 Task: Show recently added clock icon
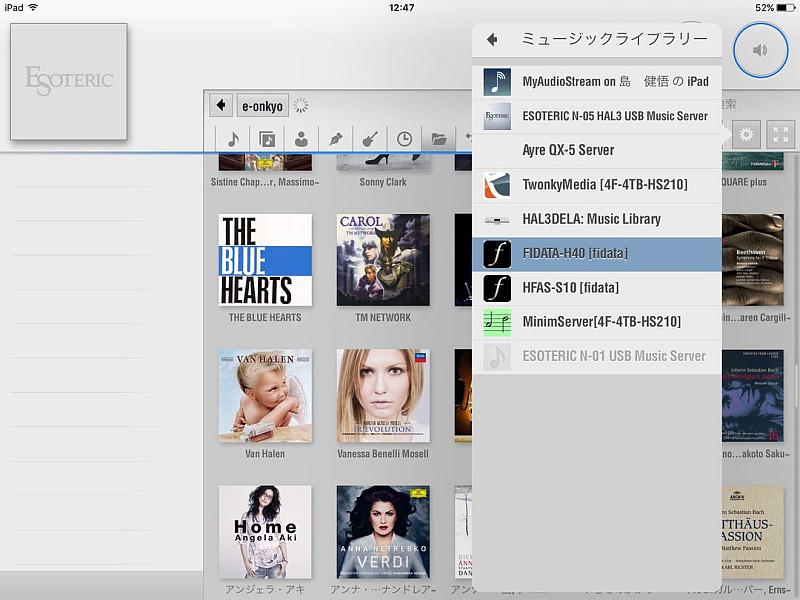coord(404,139)
